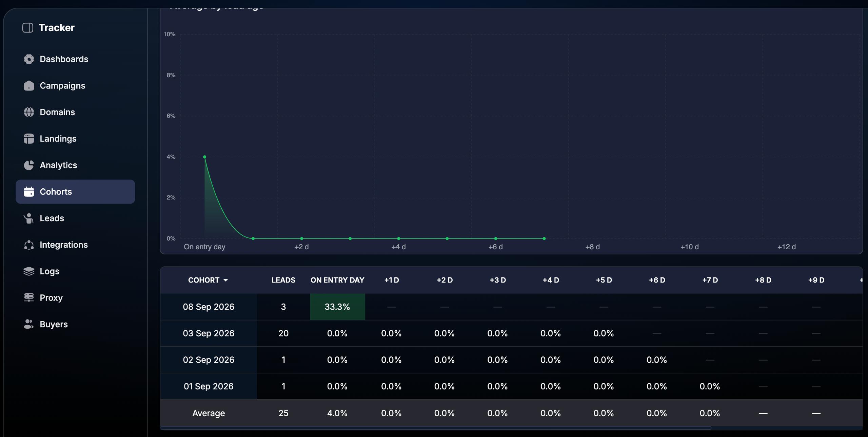The height and width of the screenshot is (437, 868).
Task: Click the 08 Sep 2026 cohort row
Action: (x=511, y=307)
